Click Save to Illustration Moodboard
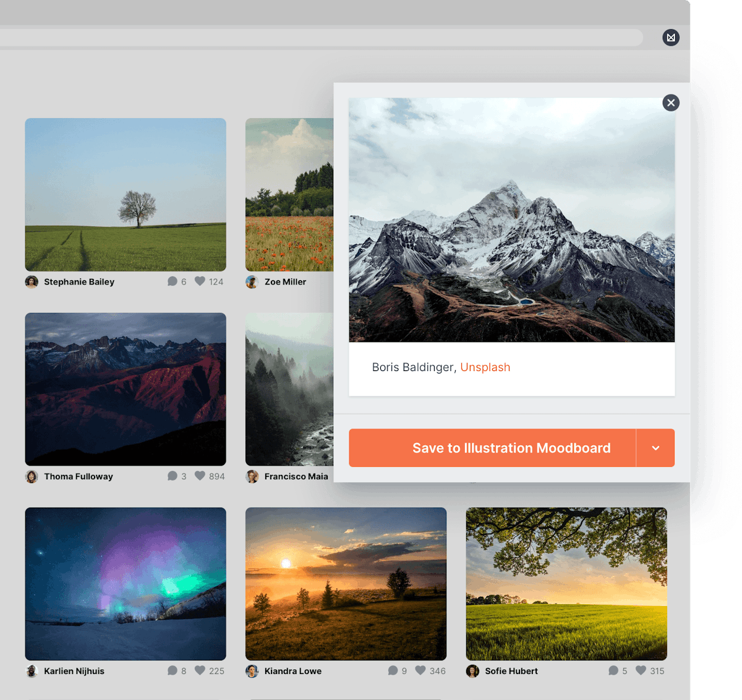742x700 pixels. pos(512,448)
